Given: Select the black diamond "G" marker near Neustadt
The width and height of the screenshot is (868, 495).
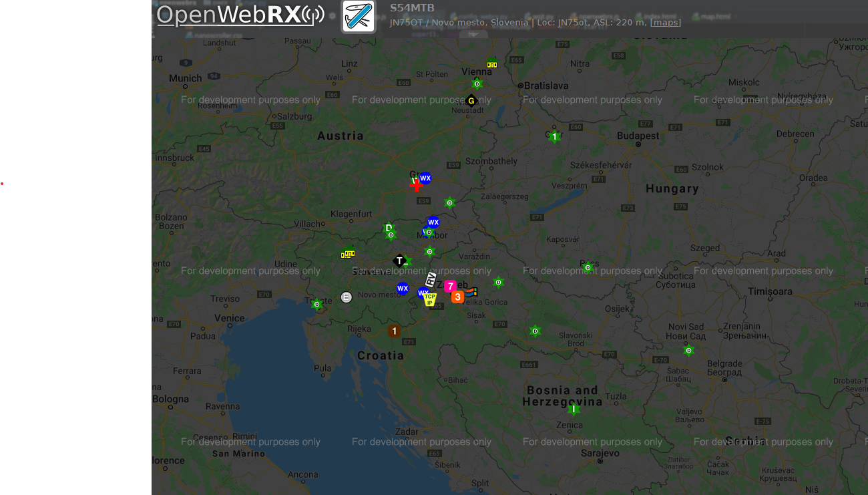Looking at the screenshot, I should 471,101.
